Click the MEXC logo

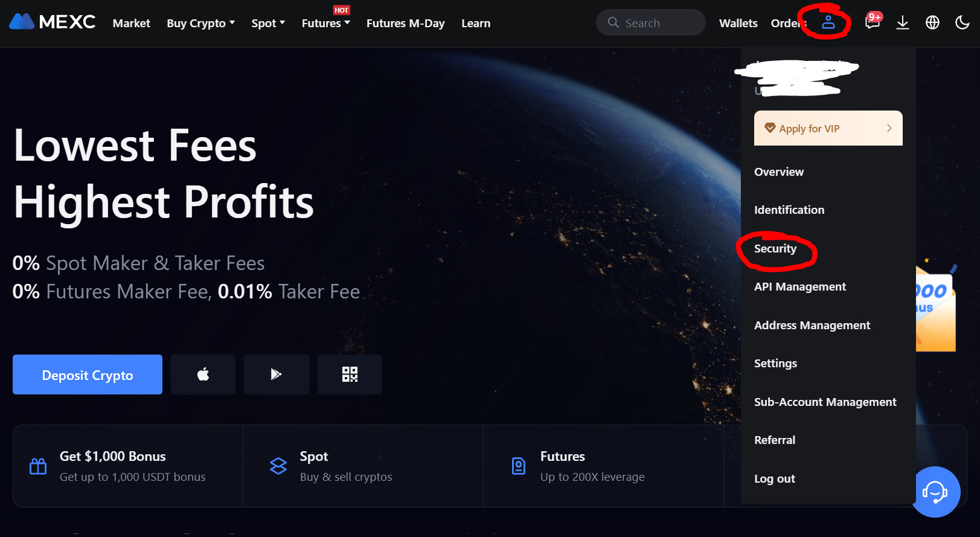point(52,22)
